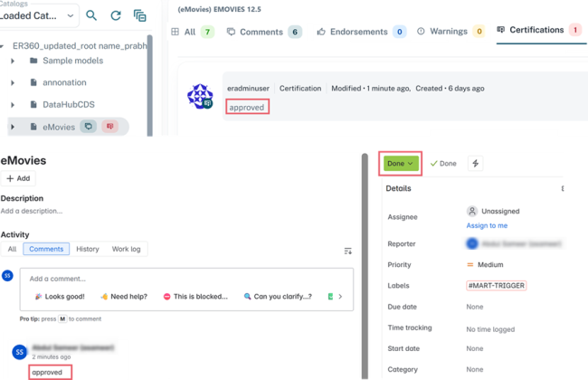Click the approved certification text
The width and height of the screenshot is (588, 380).
[247, 108]
